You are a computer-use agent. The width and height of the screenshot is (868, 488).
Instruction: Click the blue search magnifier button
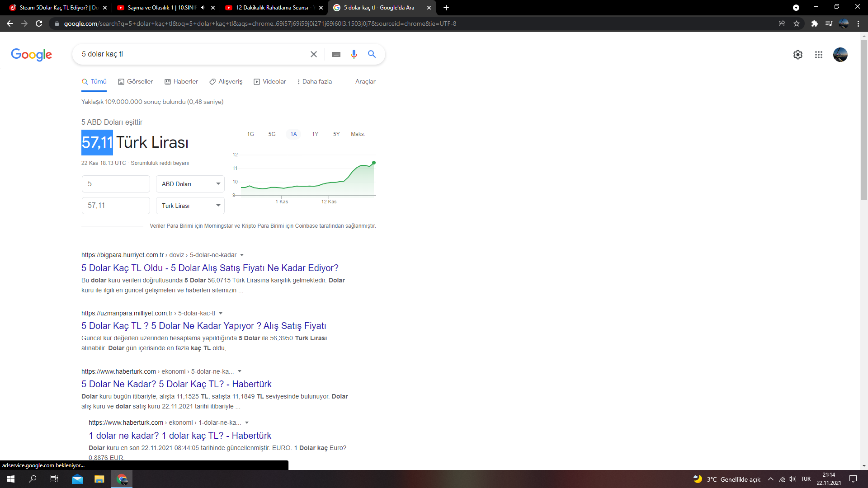click(x=372, y=54)
